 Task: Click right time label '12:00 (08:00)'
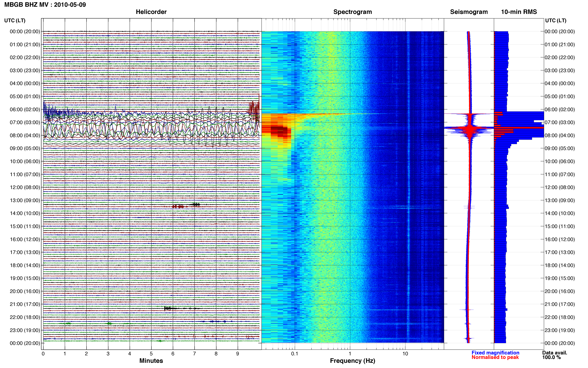(x=560, y=187)
